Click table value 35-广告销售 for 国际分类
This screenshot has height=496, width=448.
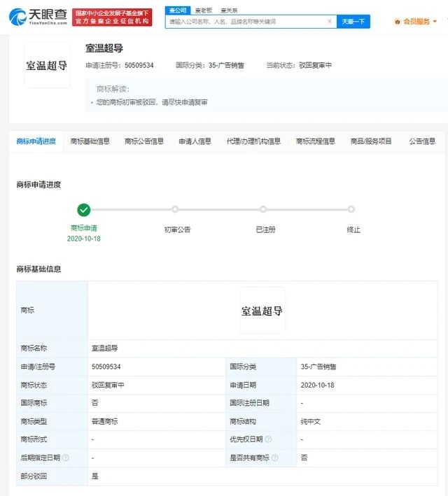318,367
